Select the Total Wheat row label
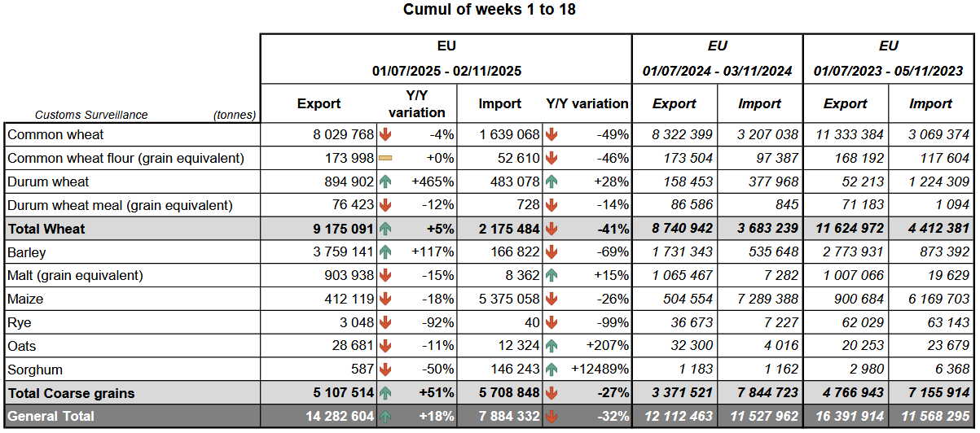Viewport: 980px width, 433px height. (46, 229)
